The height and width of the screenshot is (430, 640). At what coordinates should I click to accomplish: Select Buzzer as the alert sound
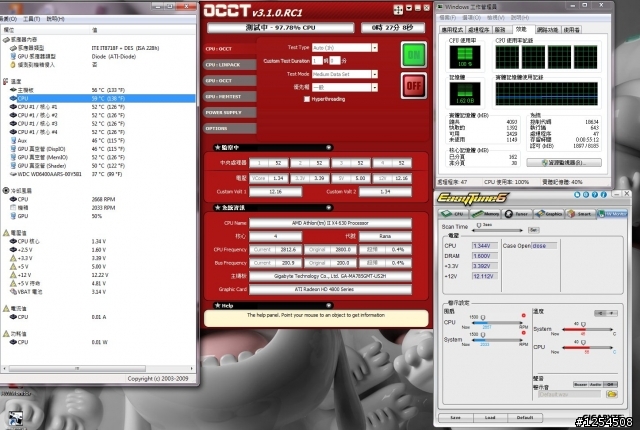(580, 384)
